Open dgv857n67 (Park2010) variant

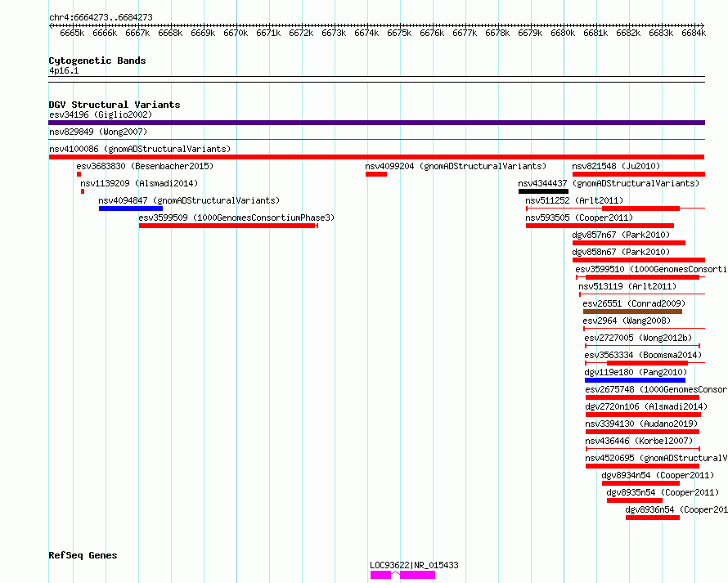pos(621,235)
